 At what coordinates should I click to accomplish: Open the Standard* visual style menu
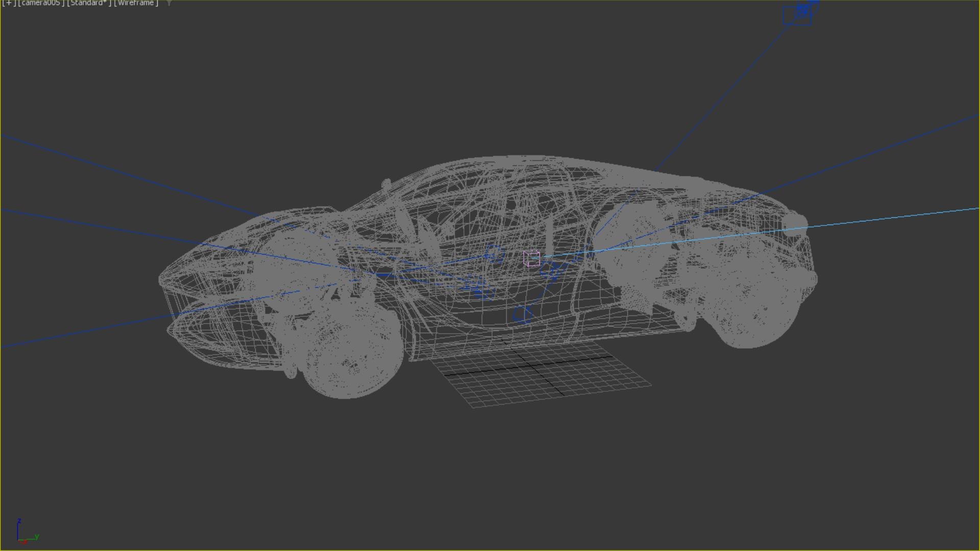pos(89,3)
